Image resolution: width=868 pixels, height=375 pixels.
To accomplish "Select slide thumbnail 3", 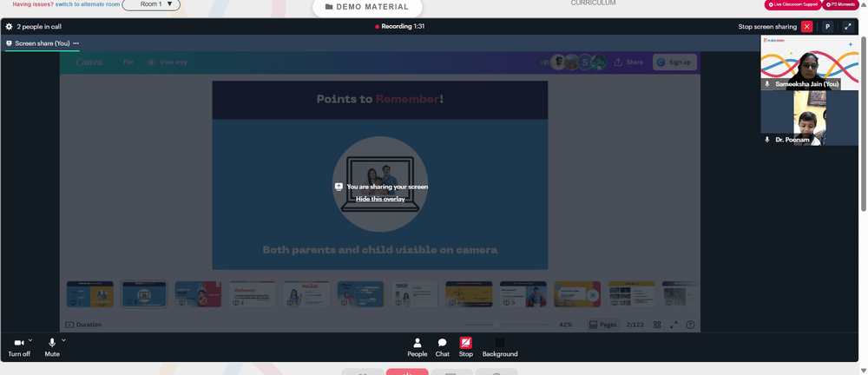I will tap(198, 294).
